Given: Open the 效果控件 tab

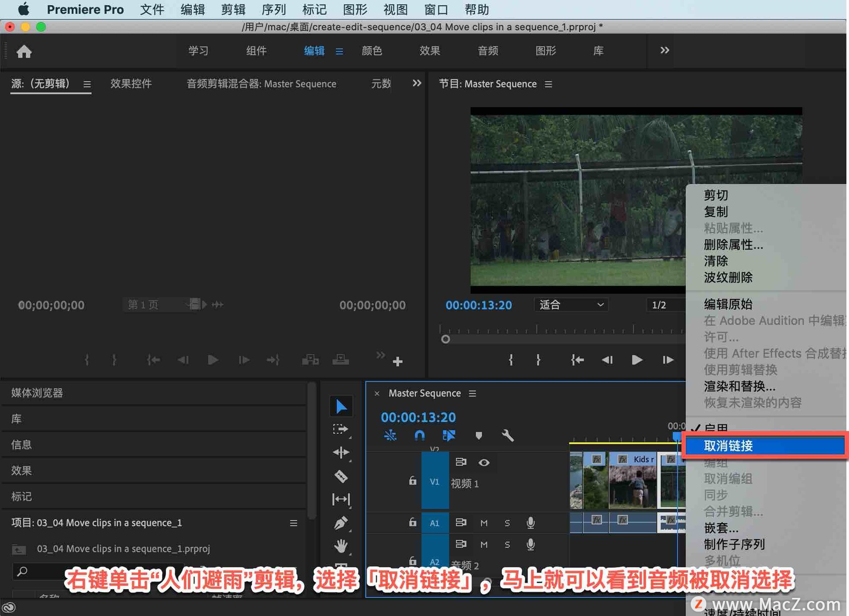Looking at the screenshot, I should [131, 84].
